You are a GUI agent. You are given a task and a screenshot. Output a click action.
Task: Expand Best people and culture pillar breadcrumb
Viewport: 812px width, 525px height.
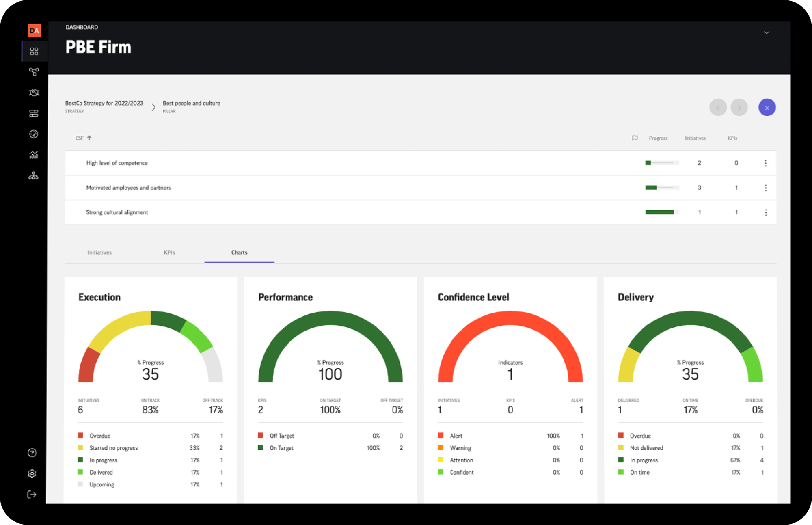pos(190,106)
